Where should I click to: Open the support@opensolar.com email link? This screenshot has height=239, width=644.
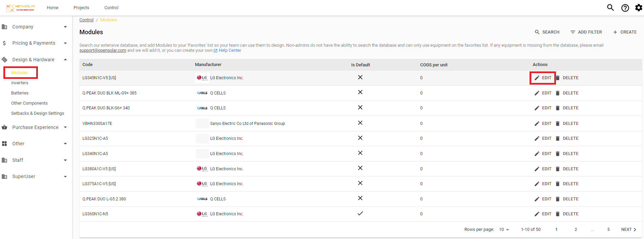(103, 50)
